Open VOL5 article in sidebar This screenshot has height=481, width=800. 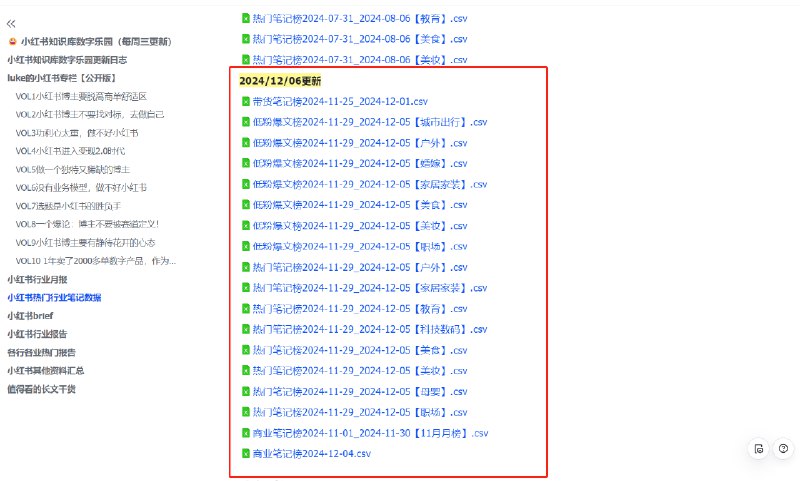click(x=72, y=169)
